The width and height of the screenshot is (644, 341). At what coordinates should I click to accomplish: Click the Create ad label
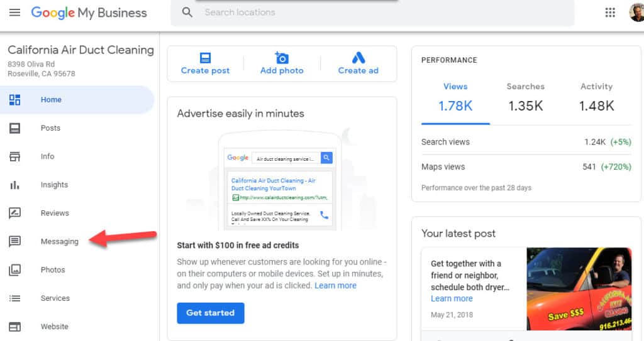(x=358, y=70)
